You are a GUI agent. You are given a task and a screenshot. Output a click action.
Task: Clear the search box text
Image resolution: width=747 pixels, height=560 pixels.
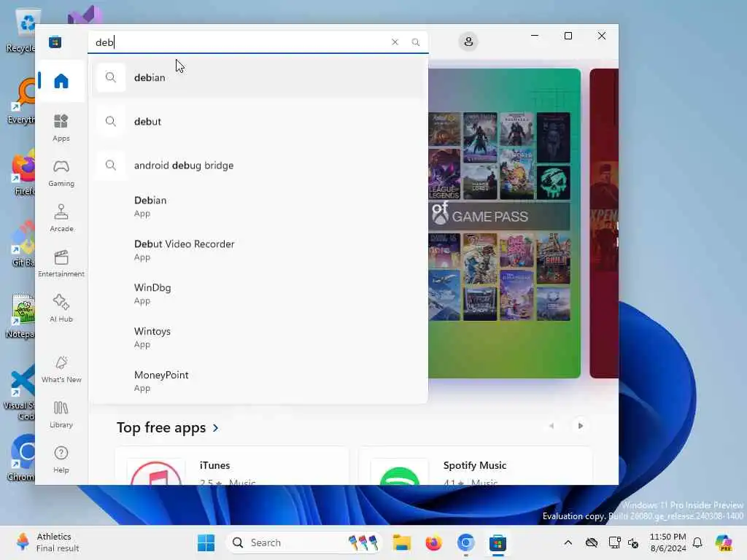coord(395,42)
